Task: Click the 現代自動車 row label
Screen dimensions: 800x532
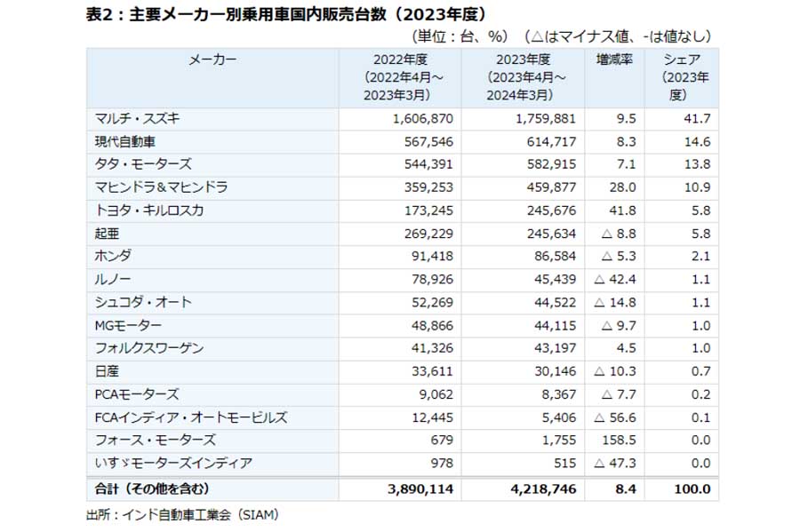Action: (125, 142)
